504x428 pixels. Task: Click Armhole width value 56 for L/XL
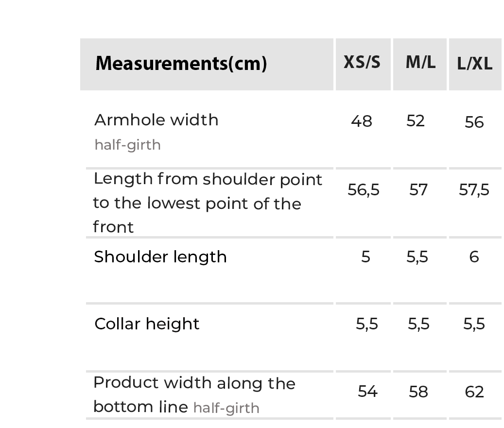[x=474, y=122]
